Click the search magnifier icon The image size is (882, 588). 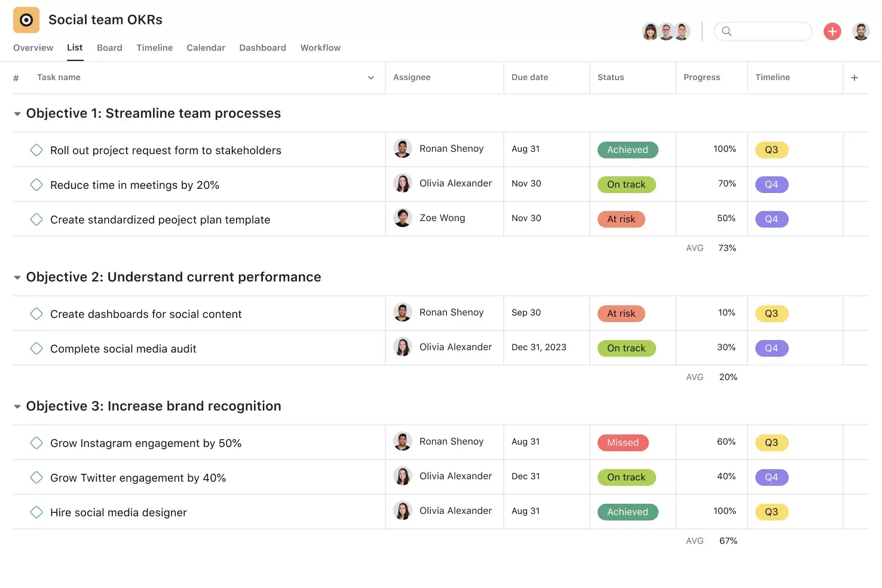(727, 31)
